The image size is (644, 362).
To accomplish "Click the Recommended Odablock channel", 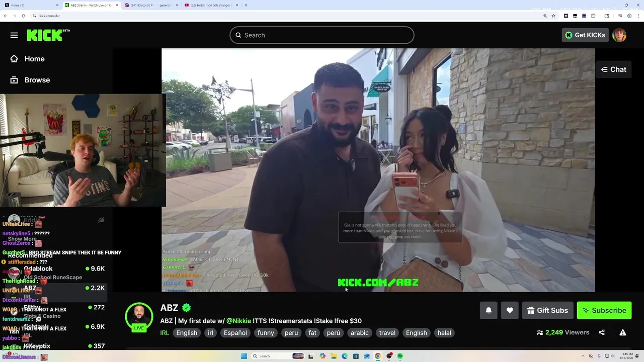I will (x=55, y=273).
